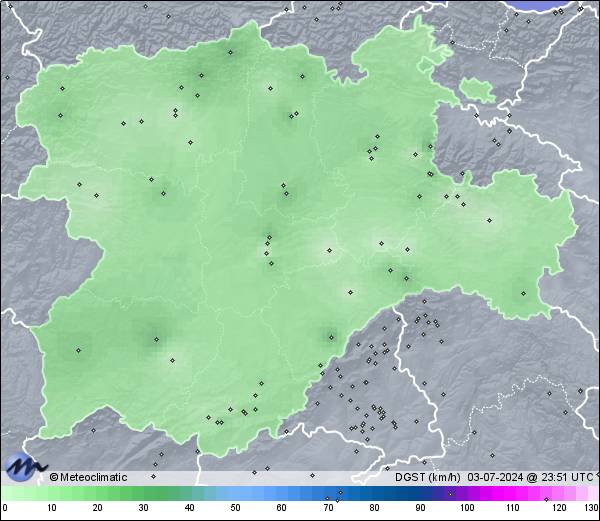Click the 60 label on the scale
This screenshot has height=521, width=600.
(282, 508)
